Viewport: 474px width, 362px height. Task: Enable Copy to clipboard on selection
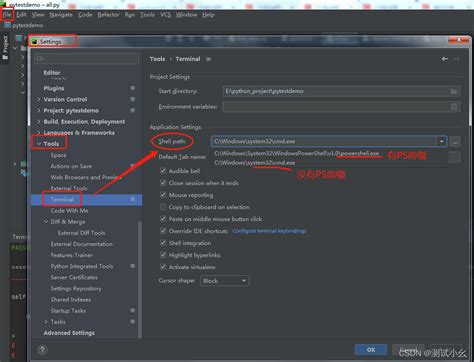point(163,207)
